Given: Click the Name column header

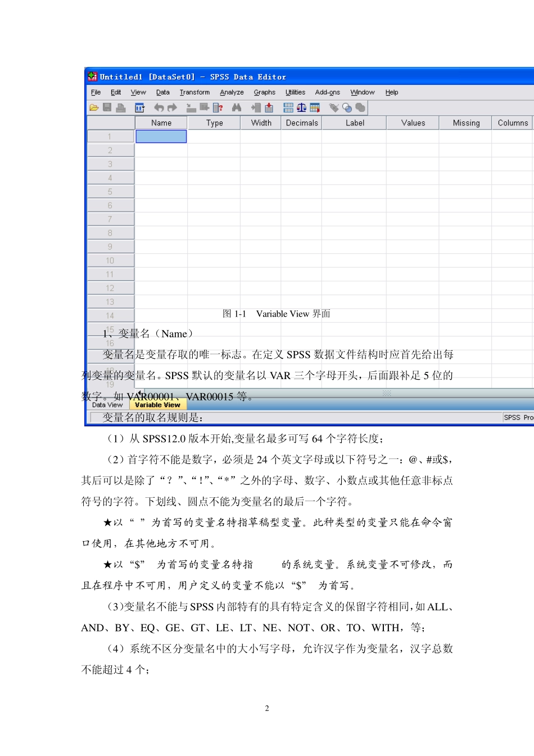Looking at the screenshot, I should click(x=161, y=123).
